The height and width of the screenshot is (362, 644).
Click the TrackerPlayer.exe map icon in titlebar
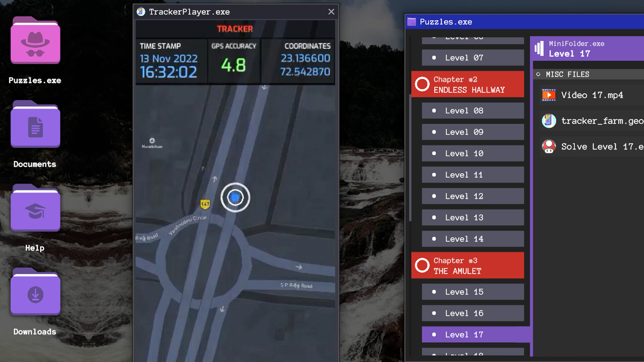tap(141, 11)
